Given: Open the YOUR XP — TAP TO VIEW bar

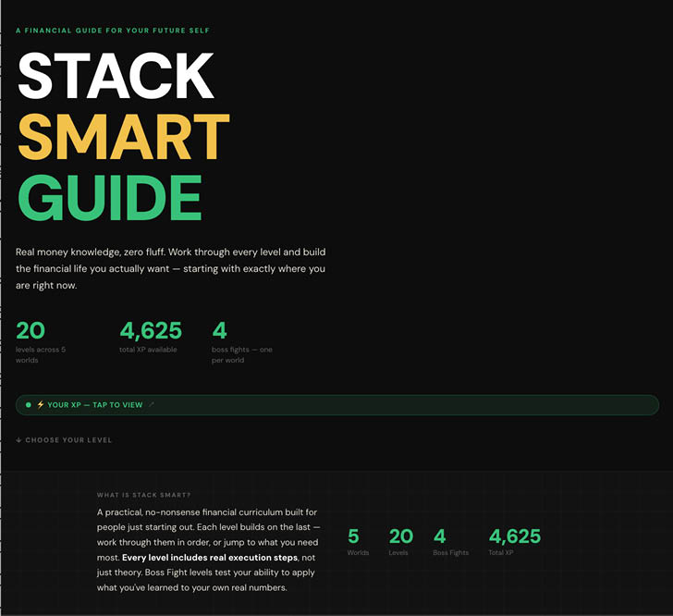Looking at the screenshot, I should click(x=336, y=404).
